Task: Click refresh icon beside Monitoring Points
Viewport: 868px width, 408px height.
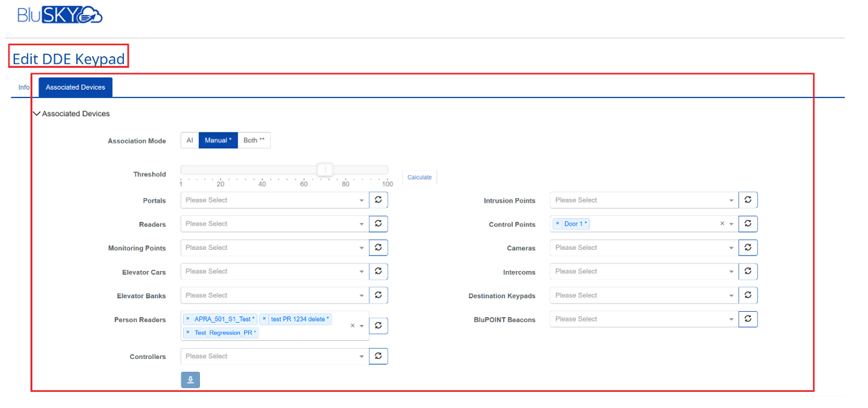Action: (x=378, y=248)
